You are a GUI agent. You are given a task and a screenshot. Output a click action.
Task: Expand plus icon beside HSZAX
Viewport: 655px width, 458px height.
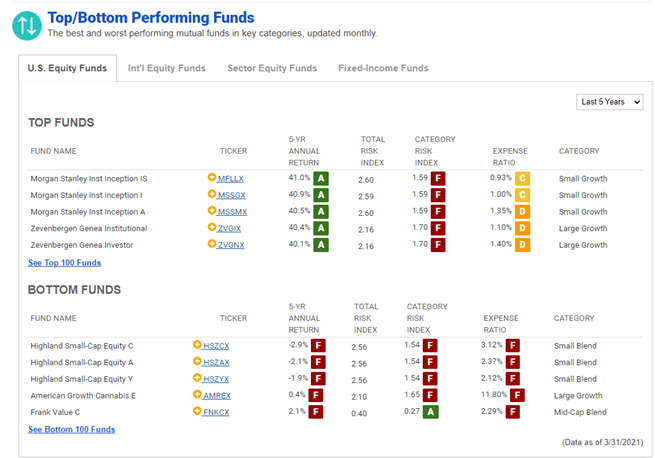[197, 361]
